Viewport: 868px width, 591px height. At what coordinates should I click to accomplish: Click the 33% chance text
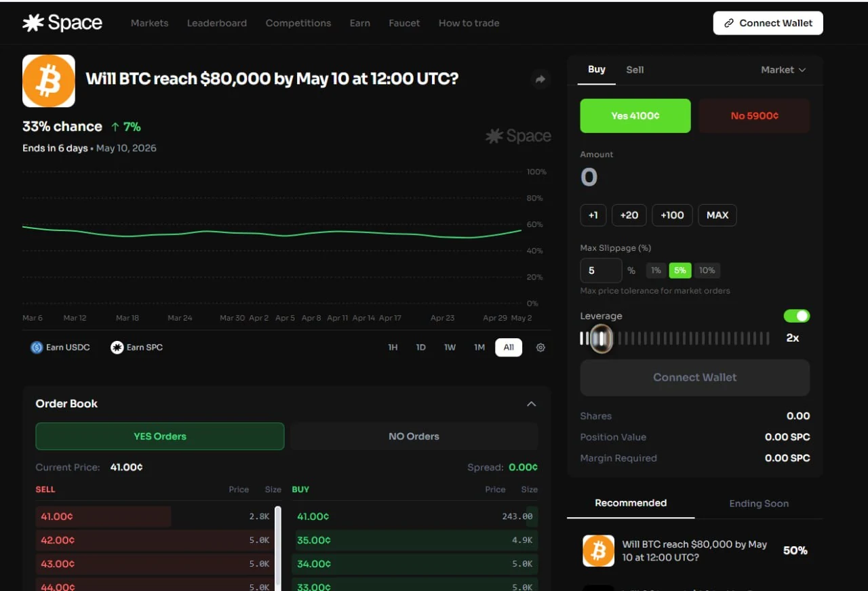[62, 127]
